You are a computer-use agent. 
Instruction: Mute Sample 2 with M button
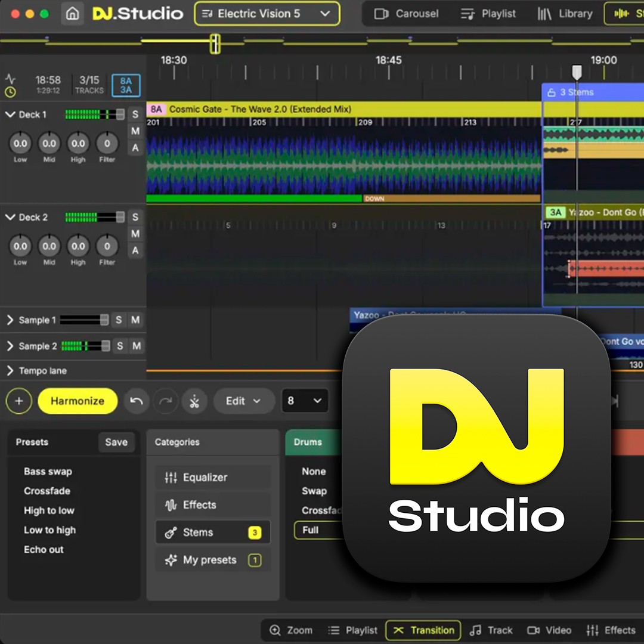137,346
